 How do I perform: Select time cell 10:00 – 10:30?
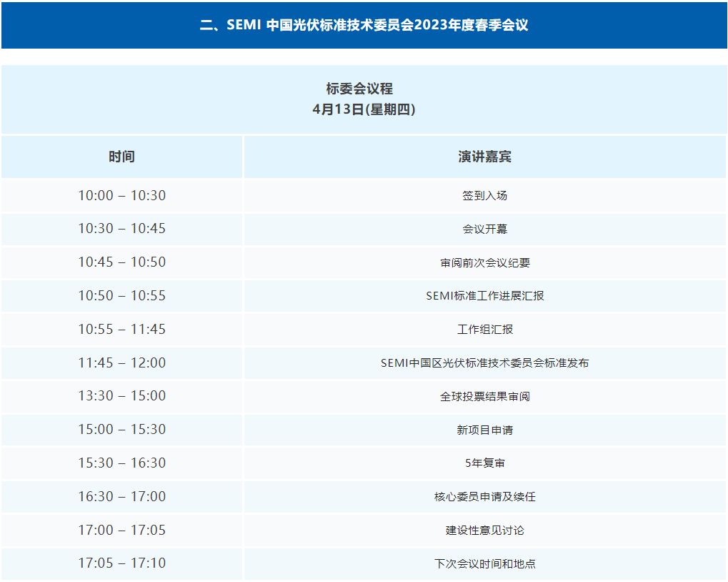point(121,195)
